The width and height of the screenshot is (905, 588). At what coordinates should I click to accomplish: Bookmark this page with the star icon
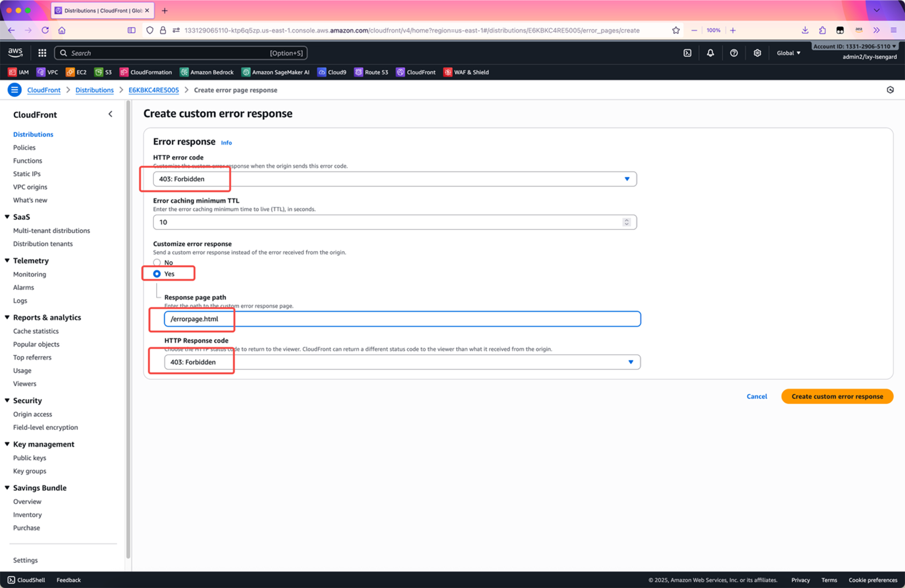point(675,30)
